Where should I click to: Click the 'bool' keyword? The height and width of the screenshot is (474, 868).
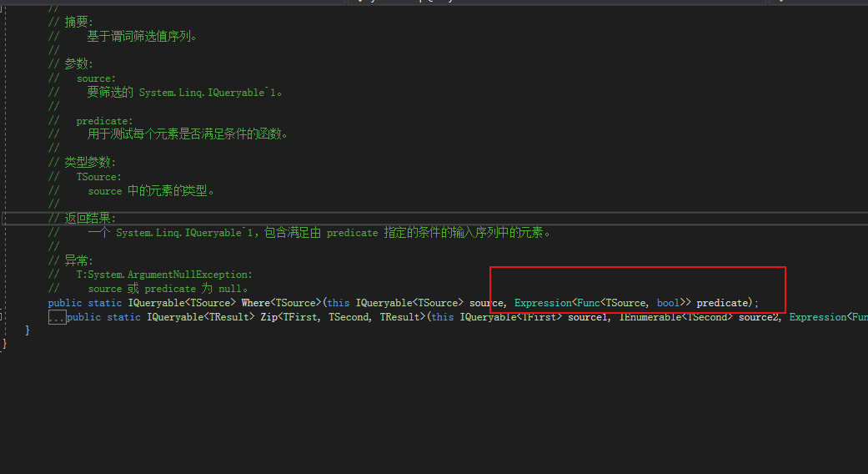click(x=668, y=303)
